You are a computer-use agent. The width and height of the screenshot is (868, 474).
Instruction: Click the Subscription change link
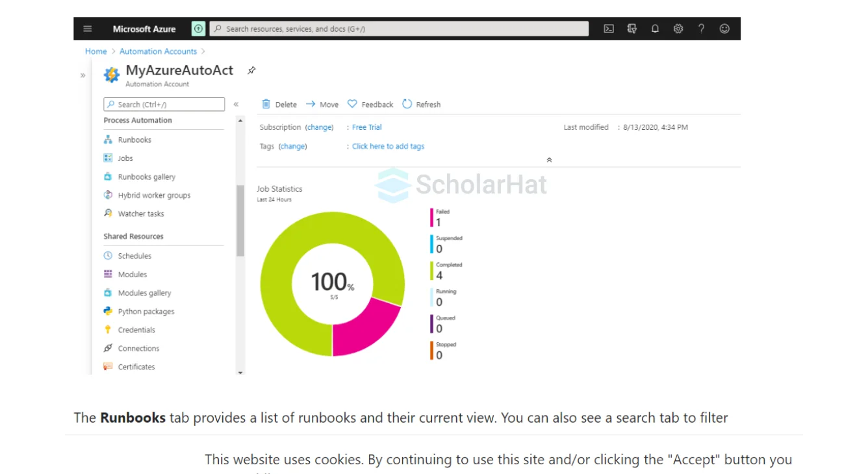[319, 127]
